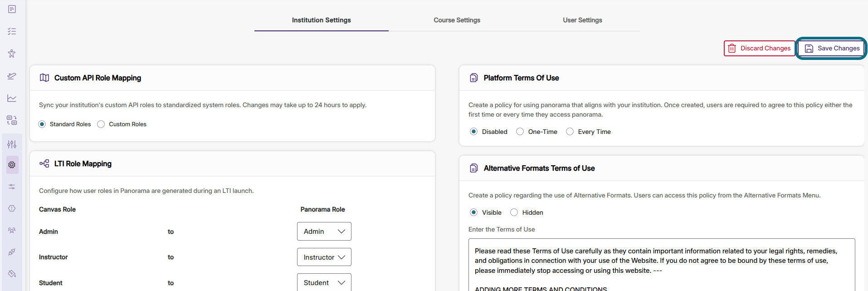
Task: Click the map icon beside Custom API Role Mapping
Action: 44,78
